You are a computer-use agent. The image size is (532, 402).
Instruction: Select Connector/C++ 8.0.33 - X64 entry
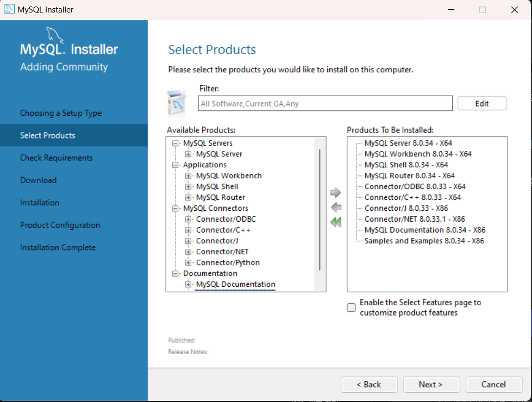[412, 197]
